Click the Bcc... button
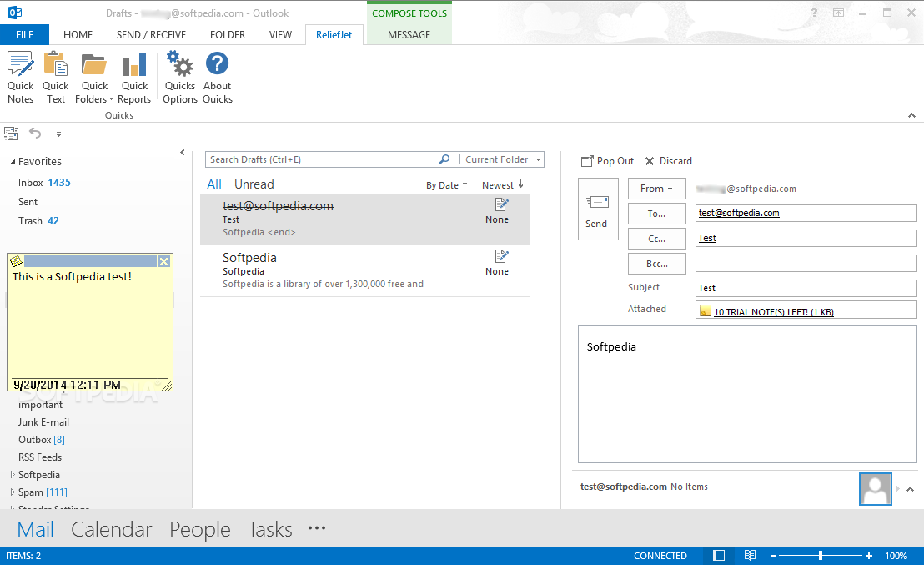 [656, 264]
